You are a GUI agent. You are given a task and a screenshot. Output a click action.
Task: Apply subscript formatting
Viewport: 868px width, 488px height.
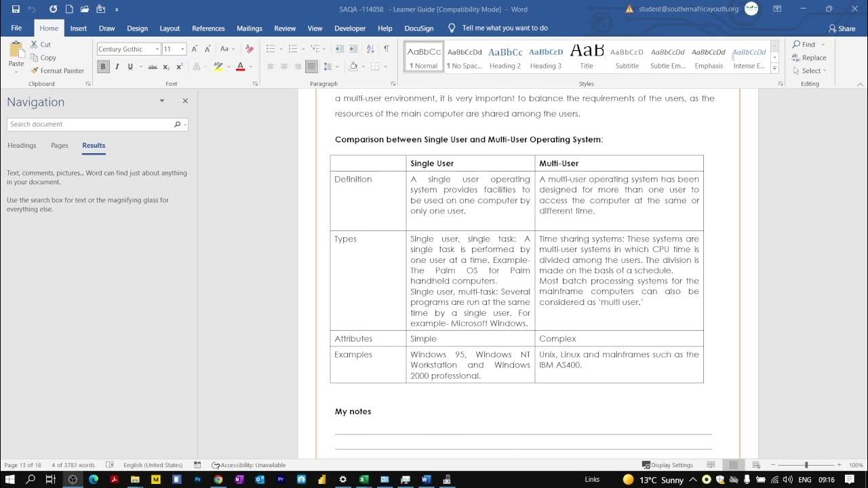[166, 66]
